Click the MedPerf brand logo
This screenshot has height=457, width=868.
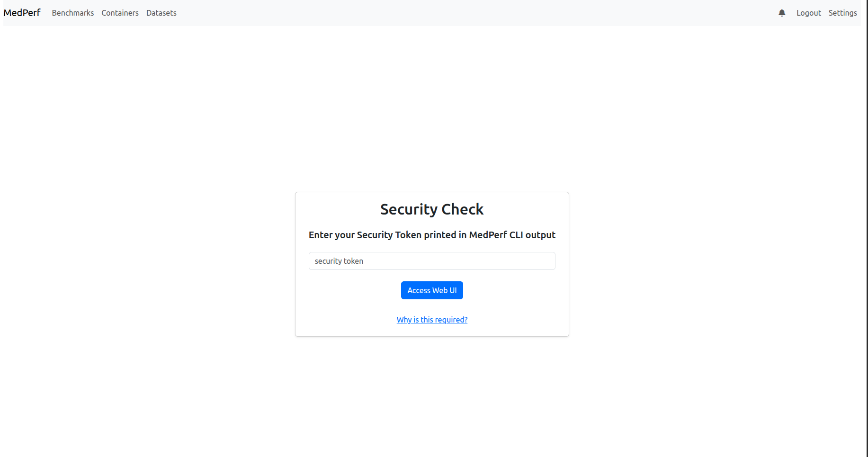22,13
